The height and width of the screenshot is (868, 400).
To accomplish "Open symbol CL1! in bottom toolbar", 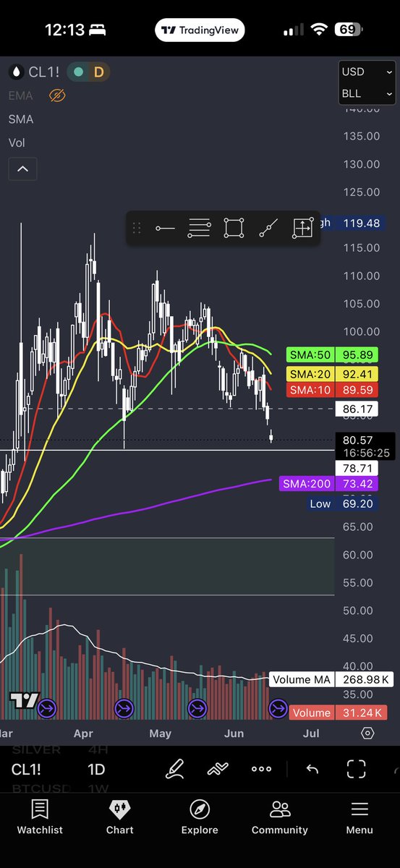I will [x=26, y=770].
